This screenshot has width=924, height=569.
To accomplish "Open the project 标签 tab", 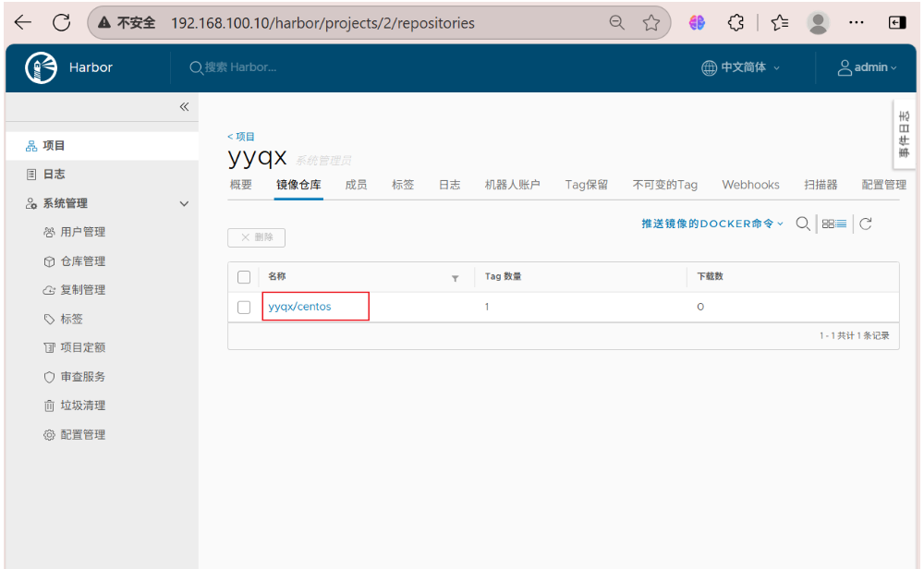I will click(403, 185).
